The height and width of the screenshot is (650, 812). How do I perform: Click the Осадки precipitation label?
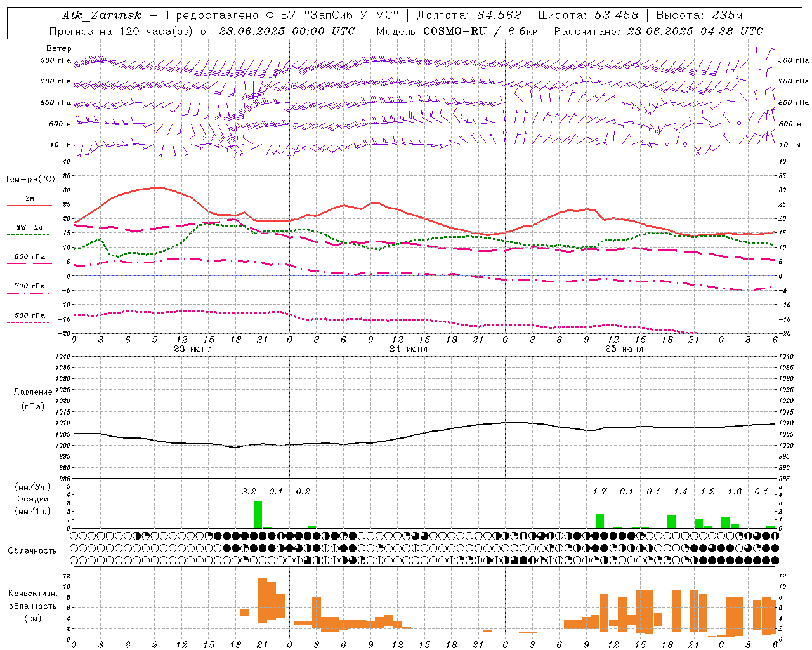pyautogui.click(x=32, y=499)
